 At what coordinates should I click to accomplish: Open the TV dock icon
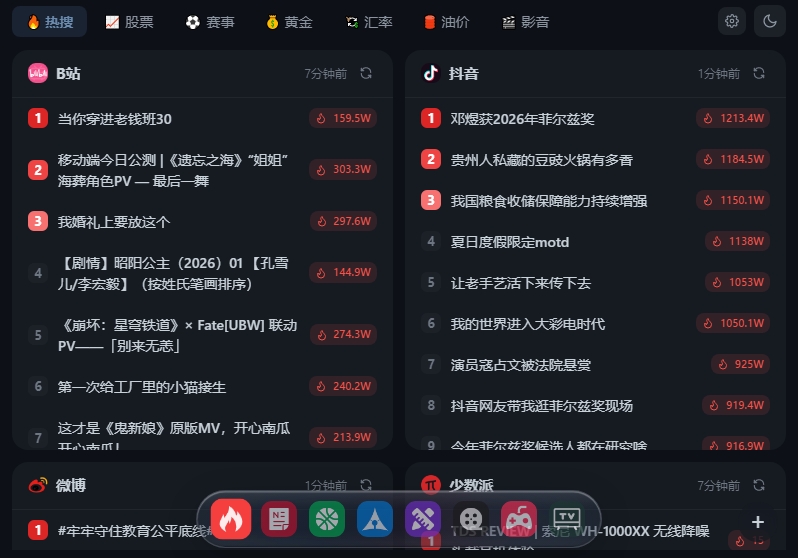567,519
